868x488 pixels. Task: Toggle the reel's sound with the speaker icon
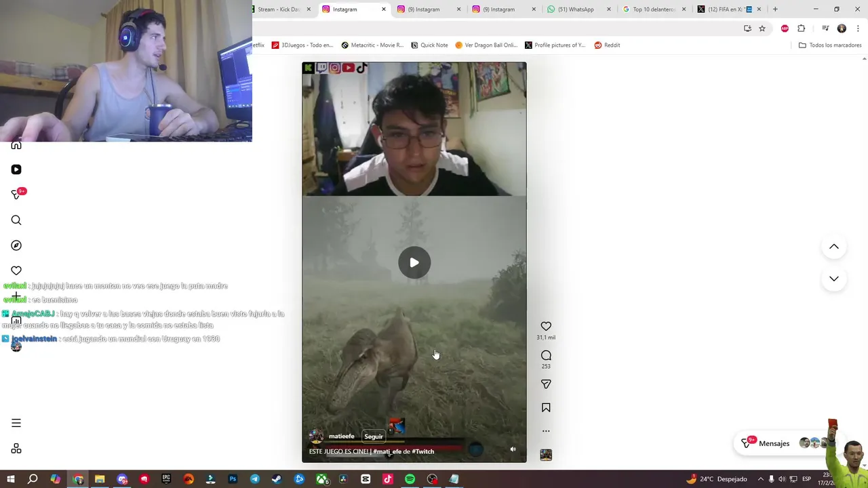coord(513,449)
